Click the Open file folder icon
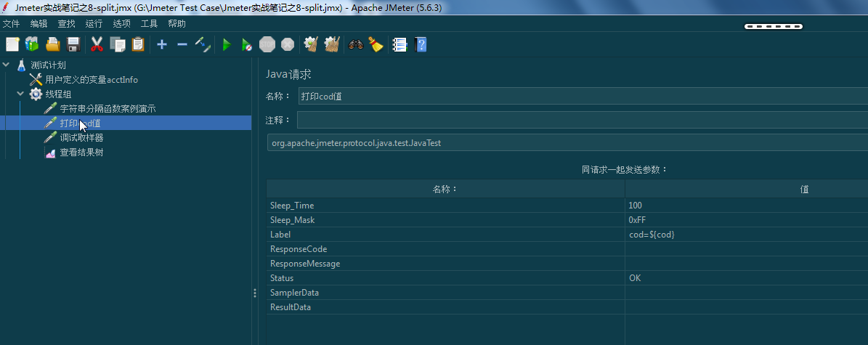This screenshot has height=345, width=868. pos(52,44)
